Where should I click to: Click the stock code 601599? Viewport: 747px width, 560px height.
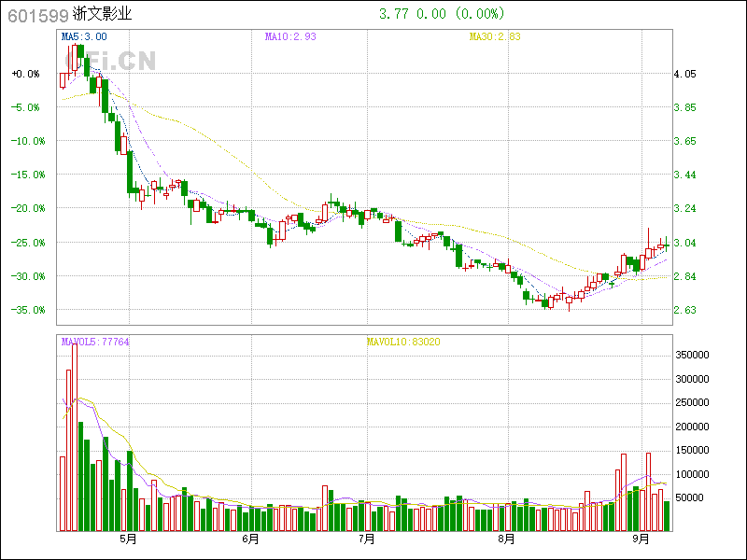pos(35,15)
